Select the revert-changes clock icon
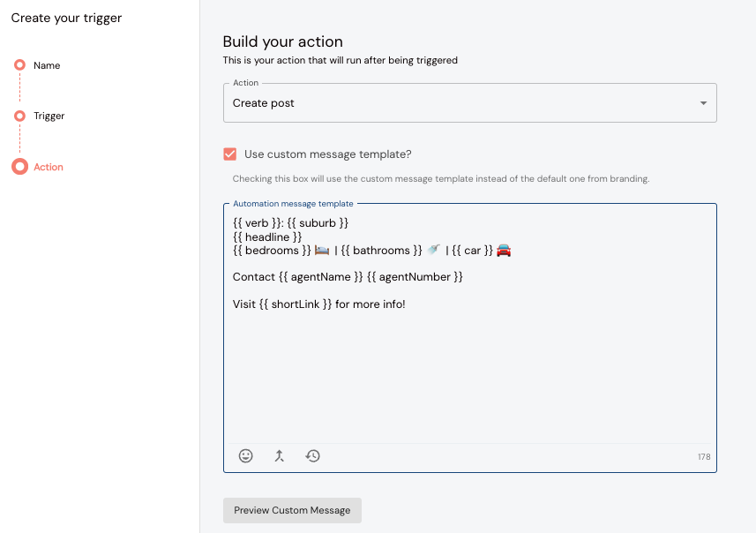Image resolution: width=756 pixels, height=533 pixels. [313, 455]
